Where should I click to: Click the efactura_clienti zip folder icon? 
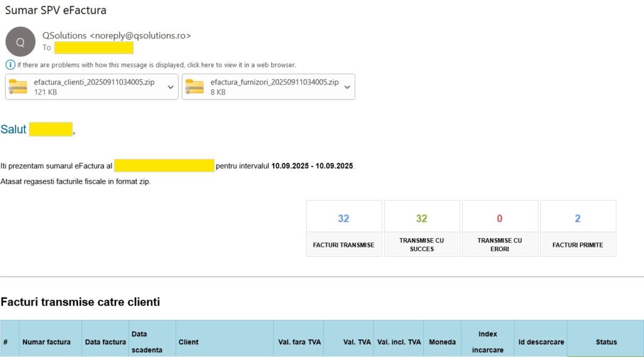click(18, 87)
